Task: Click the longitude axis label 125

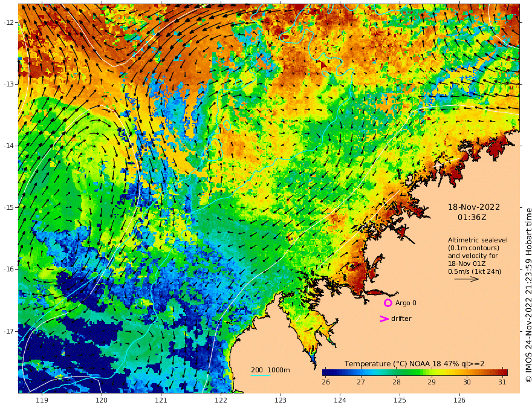Action: click(400, 400)
